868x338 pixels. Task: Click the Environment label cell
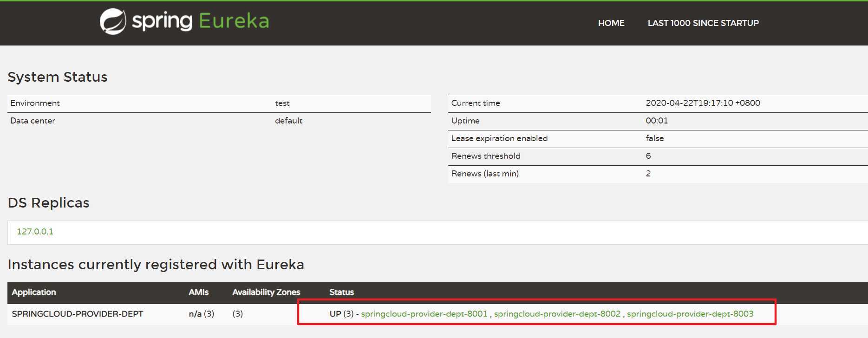coord(35,103)
